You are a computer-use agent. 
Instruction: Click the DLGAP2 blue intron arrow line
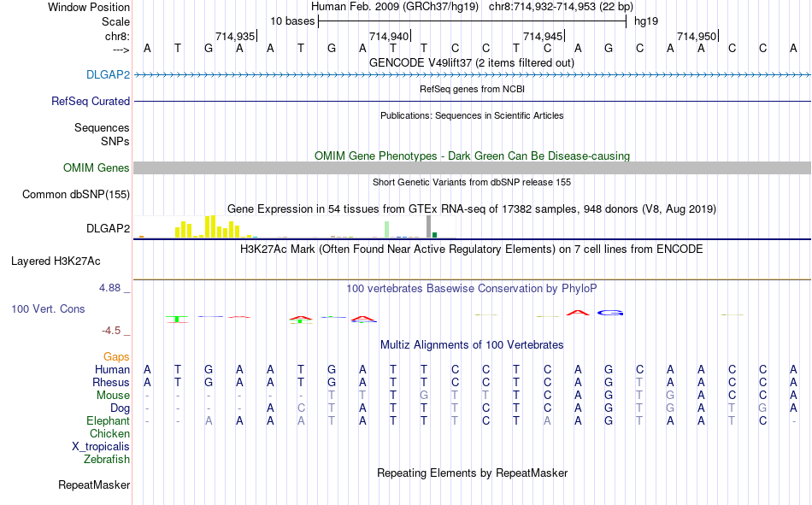(x=473, y=75)
